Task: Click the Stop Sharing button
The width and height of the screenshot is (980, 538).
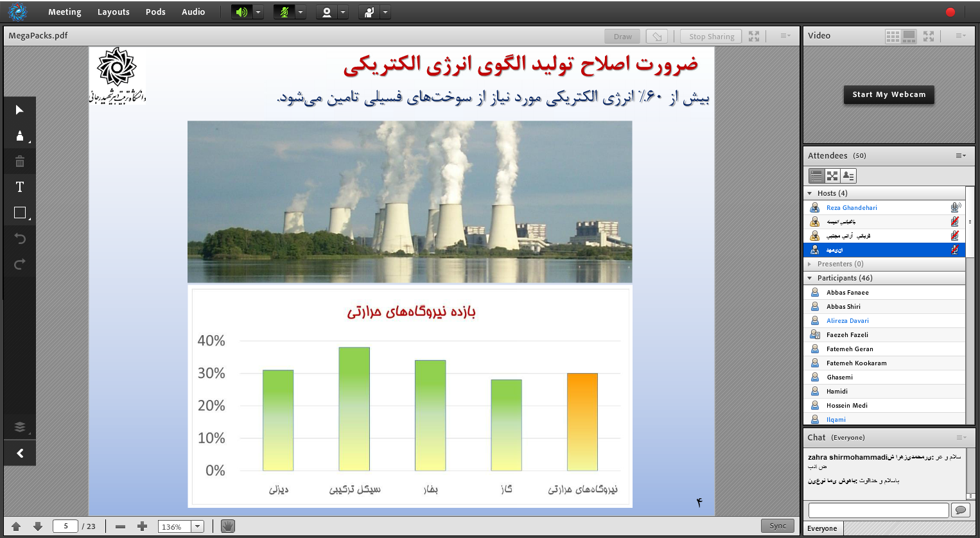Action: pos(711,37)
